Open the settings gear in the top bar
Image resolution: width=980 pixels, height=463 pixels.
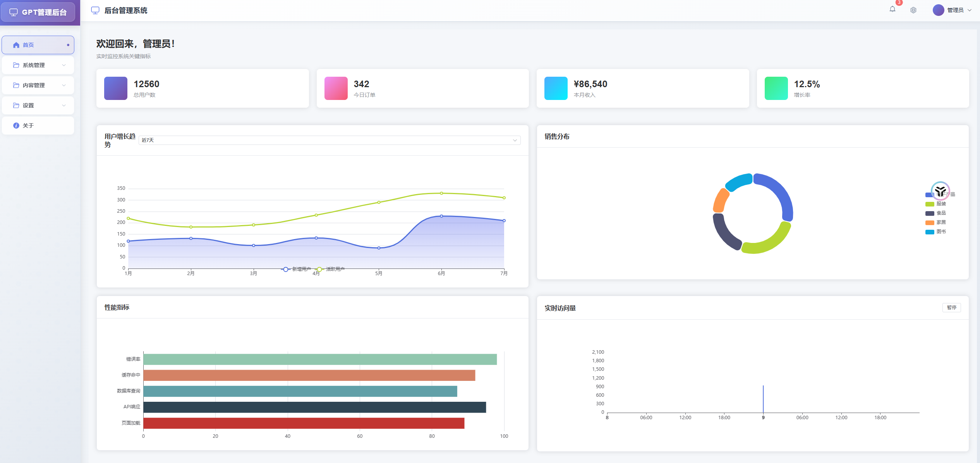pos(913,10)
